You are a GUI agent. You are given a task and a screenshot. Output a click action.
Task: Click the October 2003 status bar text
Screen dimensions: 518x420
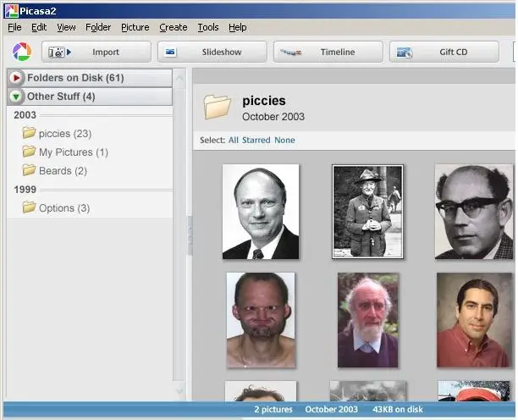(331, 410)
